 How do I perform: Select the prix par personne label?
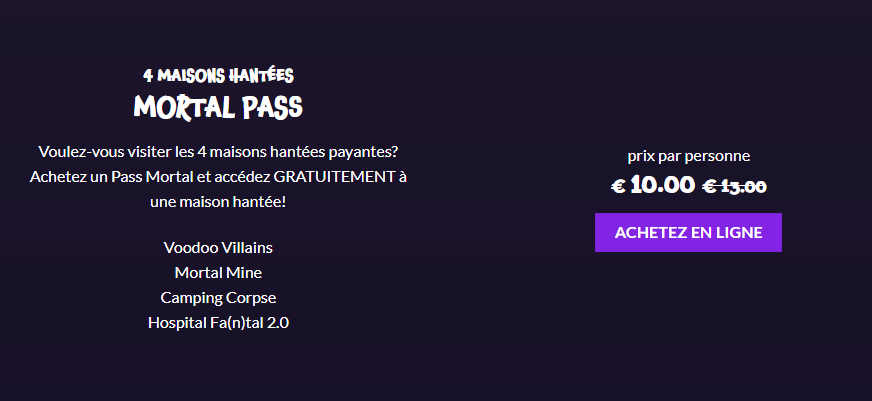[x=688, y=156]
